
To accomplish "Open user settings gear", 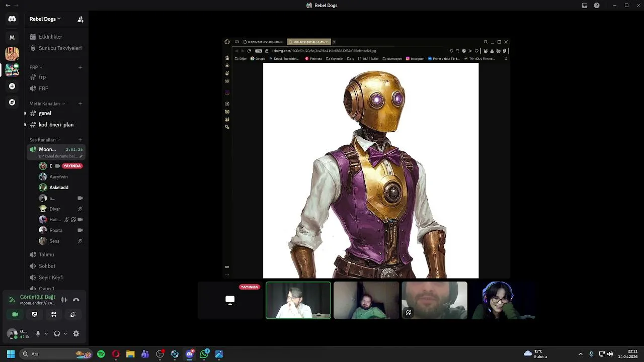I will 76,333.
